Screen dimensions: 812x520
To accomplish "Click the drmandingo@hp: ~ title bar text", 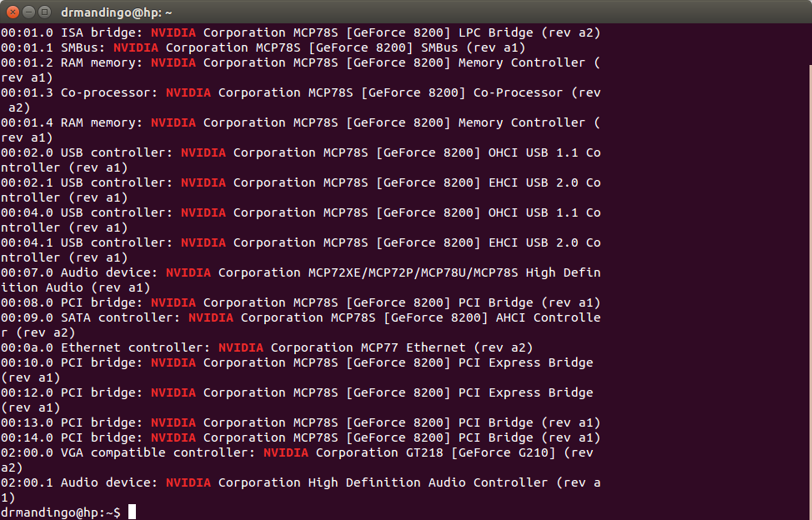I will [117, 12].
